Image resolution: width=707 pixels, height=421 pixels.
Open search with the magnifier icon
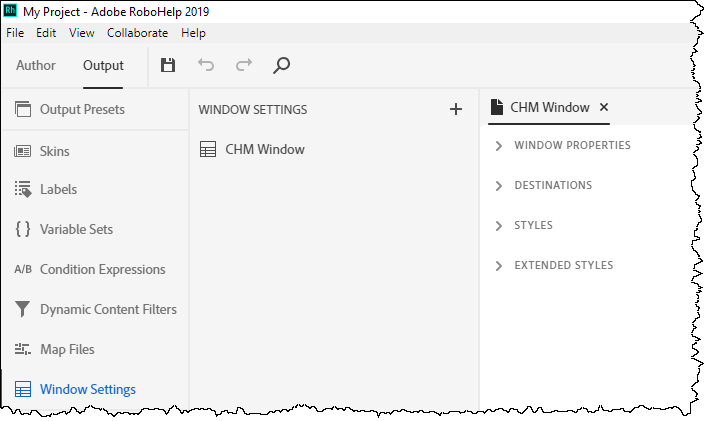click(282, 66)
